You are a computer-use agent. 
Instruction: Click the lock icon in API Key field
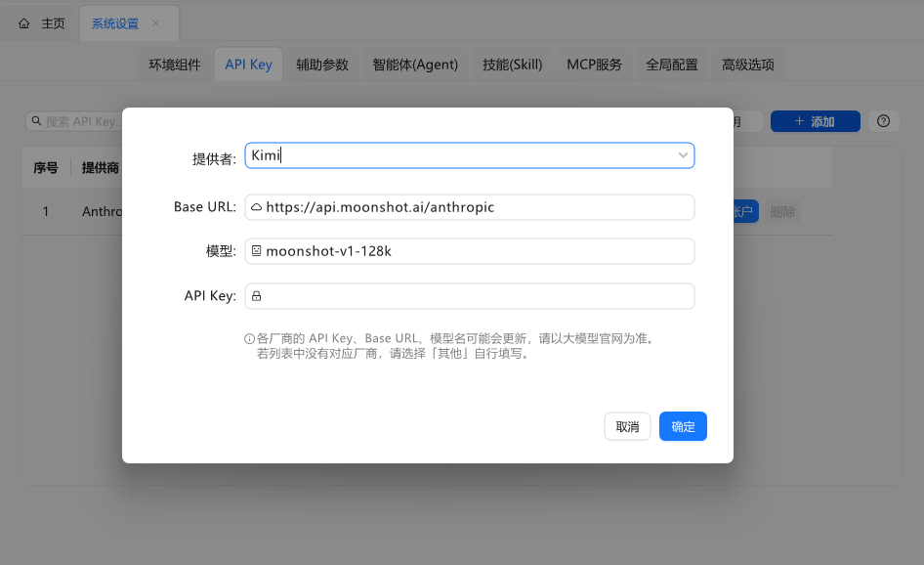tap(257, 296)
